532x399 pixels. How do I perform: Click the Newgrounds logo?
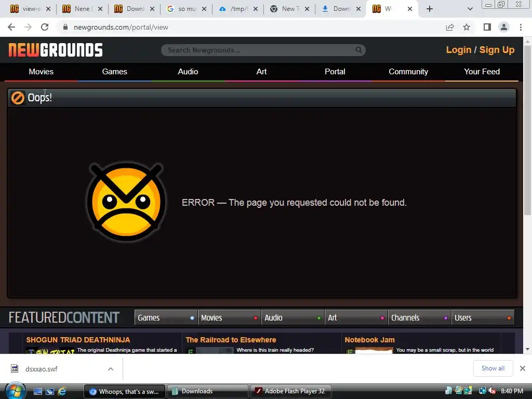55,50
